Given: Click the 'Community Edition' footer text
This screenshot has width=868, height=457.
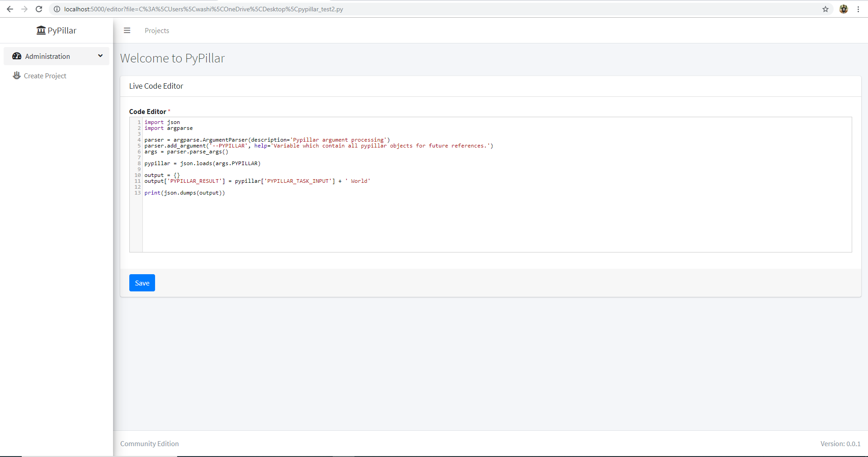Looking at the screenshot, I should (150, 444).
